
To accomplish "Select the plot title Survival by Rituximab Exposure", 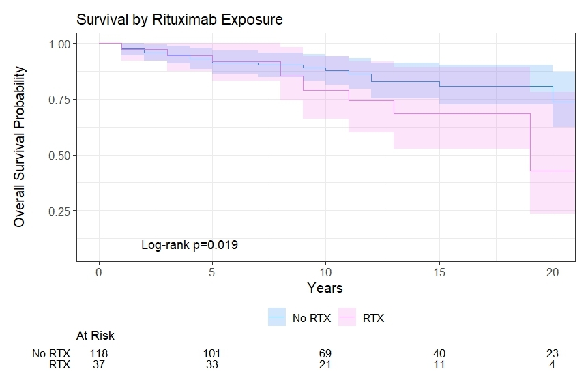I will tap(179, 20).
